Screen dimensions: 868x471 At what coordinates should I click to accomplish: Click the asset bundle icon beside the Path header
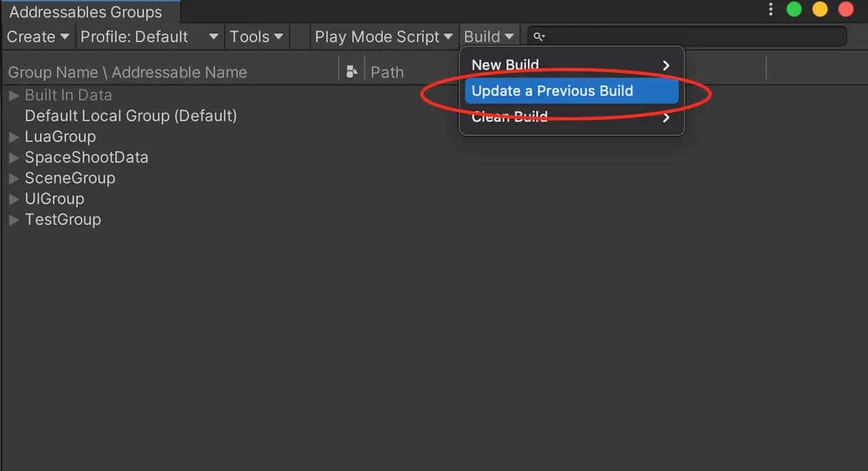click(x=351, y=71)
